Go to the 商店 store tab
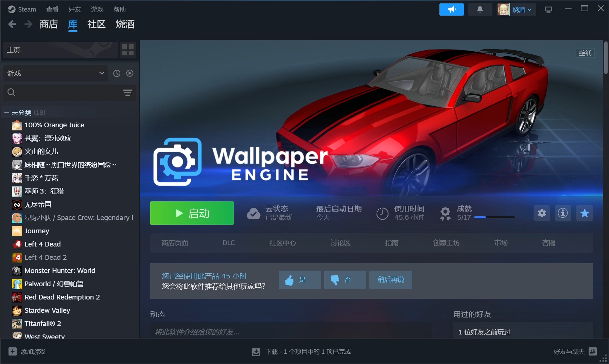Viewport: 609px width, 364px height. [x=49, y=24]
